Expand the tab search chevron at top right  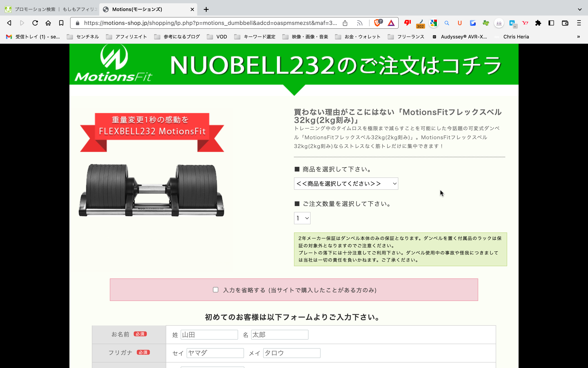click(580, 9)
